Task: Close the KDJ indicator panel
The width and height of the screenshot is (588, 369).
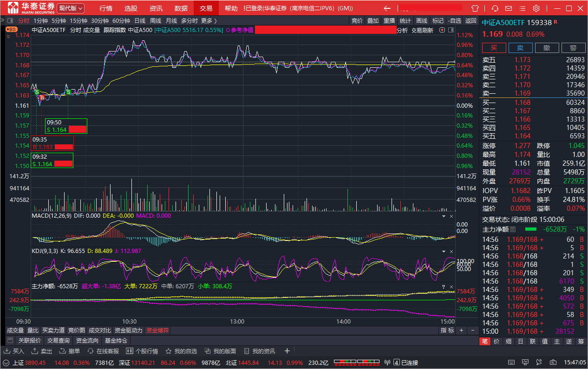Action: point(451,251)
